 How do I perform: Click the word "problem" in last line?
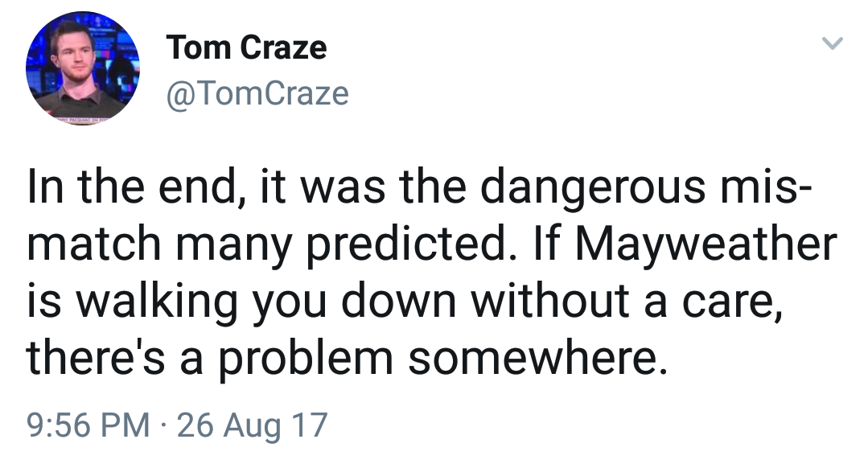click(305, 359)
